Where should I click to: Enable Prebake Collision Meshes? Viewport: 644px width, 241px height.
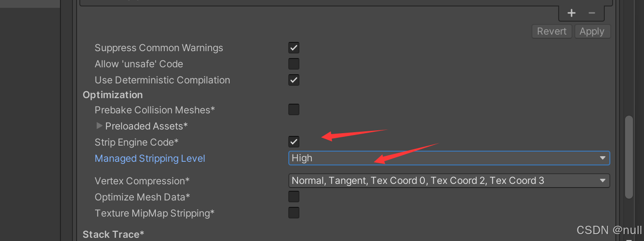294,110
